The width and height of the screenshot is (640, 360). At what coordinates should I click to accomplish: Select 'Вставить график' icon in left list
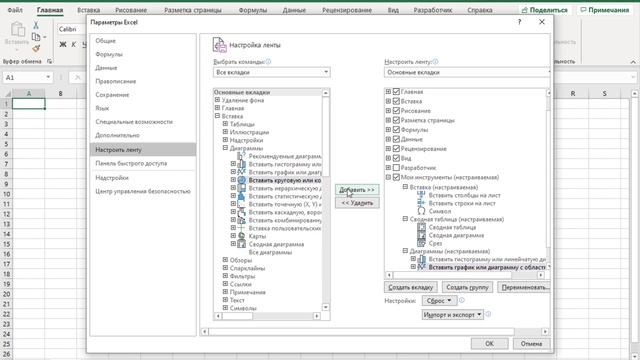coord(242,172)
